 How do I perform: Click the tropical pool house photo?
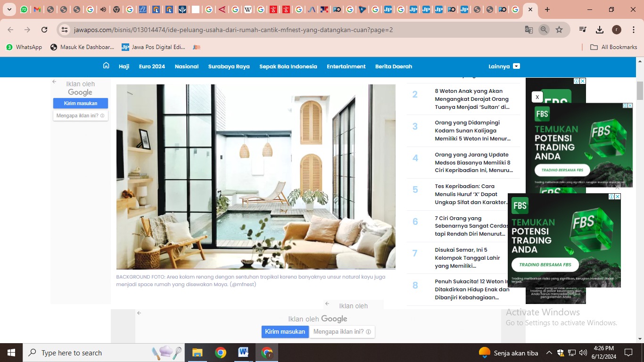[x=256, y=177]
